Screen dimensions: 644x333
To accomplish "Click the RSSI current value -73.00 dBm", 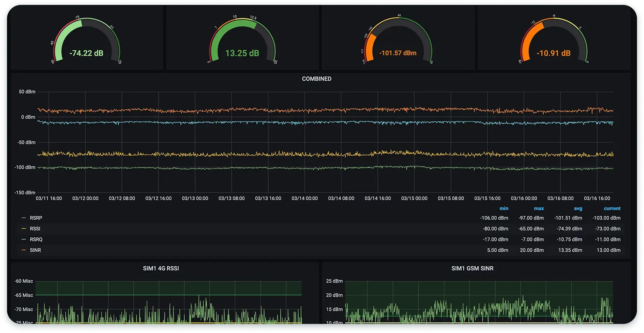I will [608, 229].
